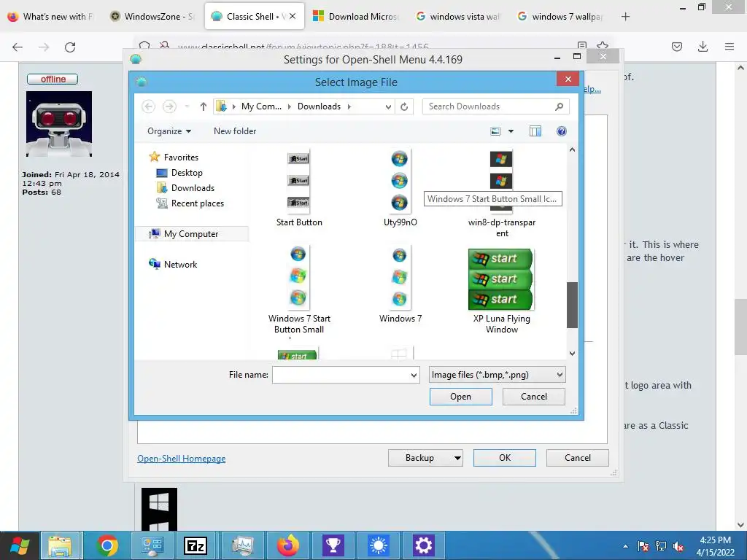Screen dimensions: 747x560
Task: Click Cancel in the Open-Shell settings window
Action: 578,458
